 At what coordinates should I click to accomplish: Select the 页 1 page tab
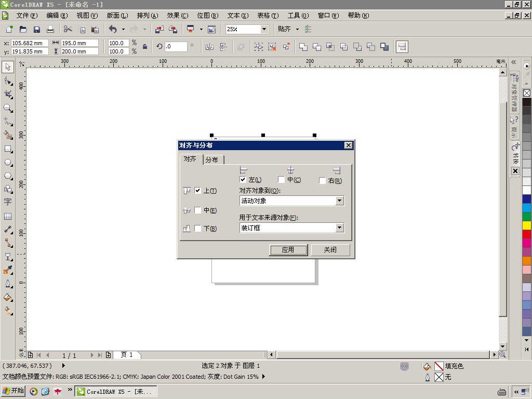coord(127,355)
